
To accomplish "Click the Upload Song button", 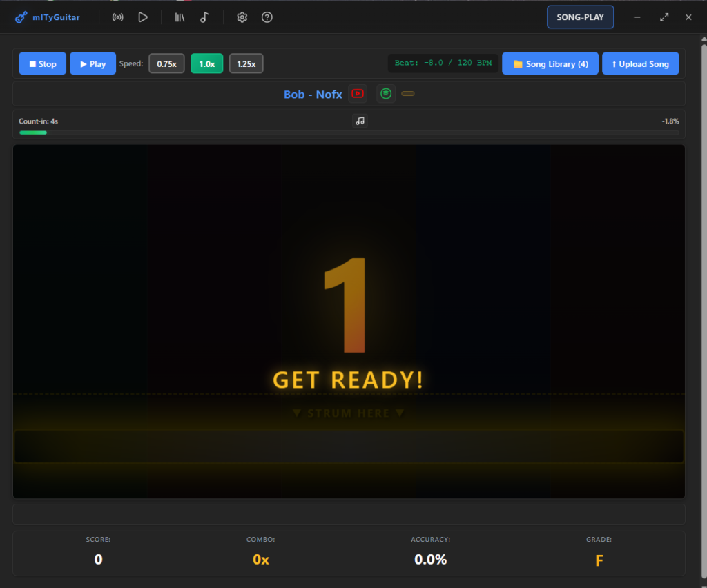I will click(640, 63).
